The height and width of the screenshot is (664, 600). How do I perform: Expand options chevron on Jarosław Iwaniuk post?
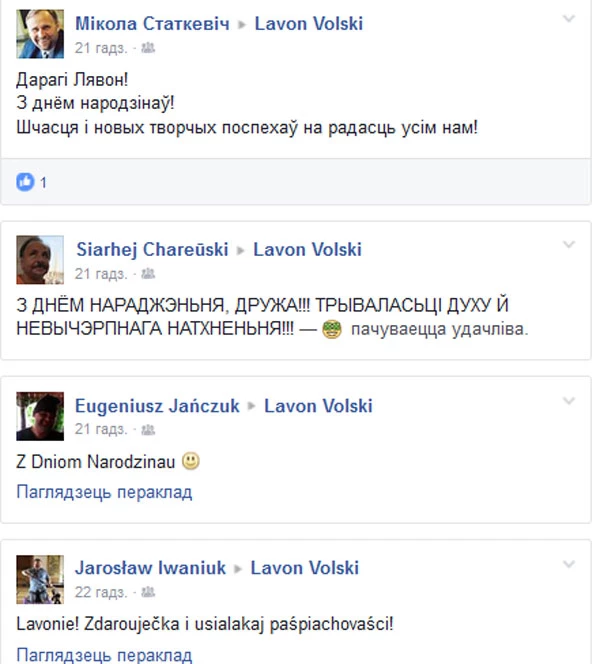click(568, 564)
